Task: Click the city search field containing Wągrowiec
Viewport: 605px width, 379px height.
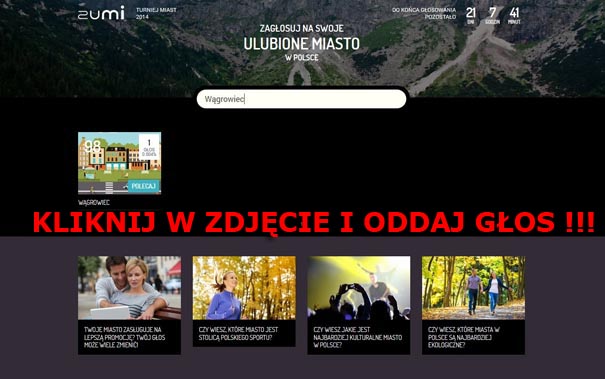Action: click(301, 99)
